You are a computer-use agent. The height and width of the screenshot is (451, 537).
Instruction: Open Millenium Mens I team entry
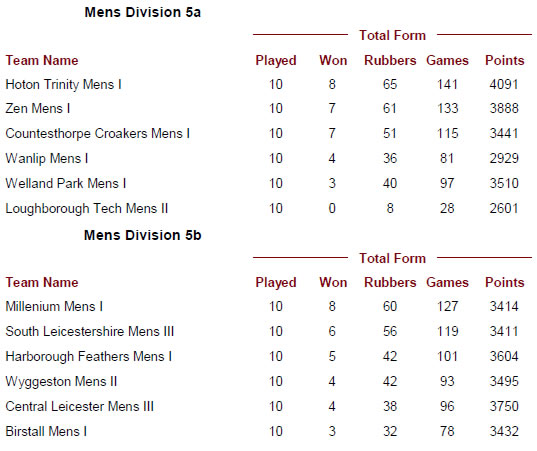pyautogui.click(x=54, y=306)
